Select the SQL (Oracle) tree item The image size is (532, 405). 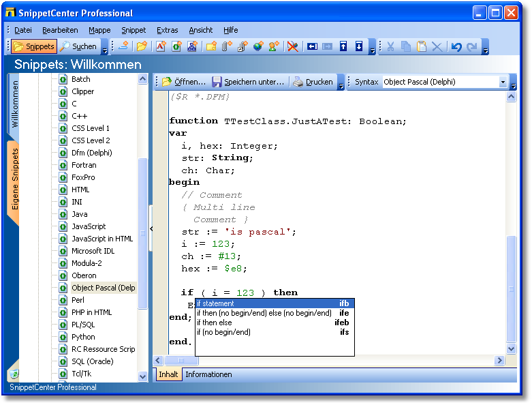point(92,361)
